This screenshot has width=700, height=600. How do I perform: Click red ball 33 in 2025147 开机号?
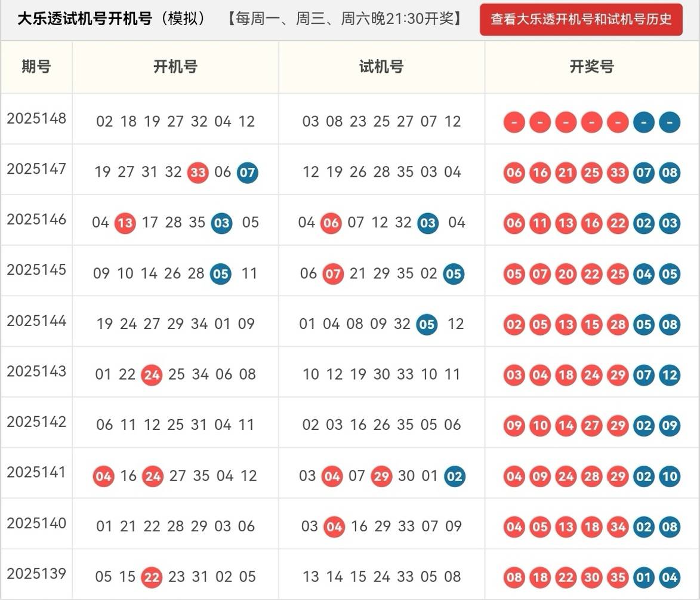point(198,173)
